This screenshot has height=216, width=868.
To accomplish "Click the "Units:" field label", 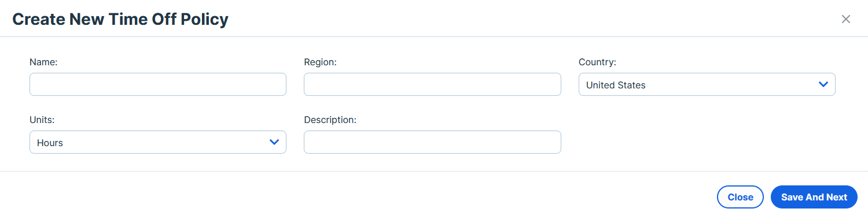I will click(42, 120).
